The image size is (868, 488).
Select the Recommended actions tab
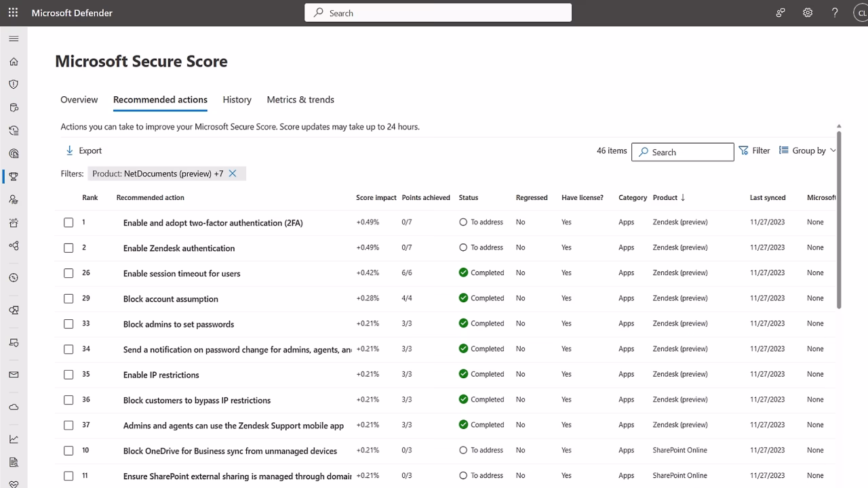pyautogui.click(x=160, y=100)
